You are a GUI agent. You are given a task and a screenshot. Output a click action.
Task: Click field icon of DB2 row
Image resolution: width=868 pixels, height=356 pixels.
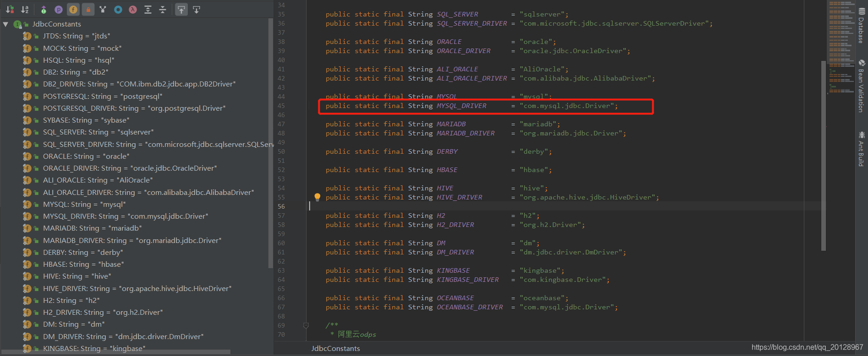(x=27, y=72)
